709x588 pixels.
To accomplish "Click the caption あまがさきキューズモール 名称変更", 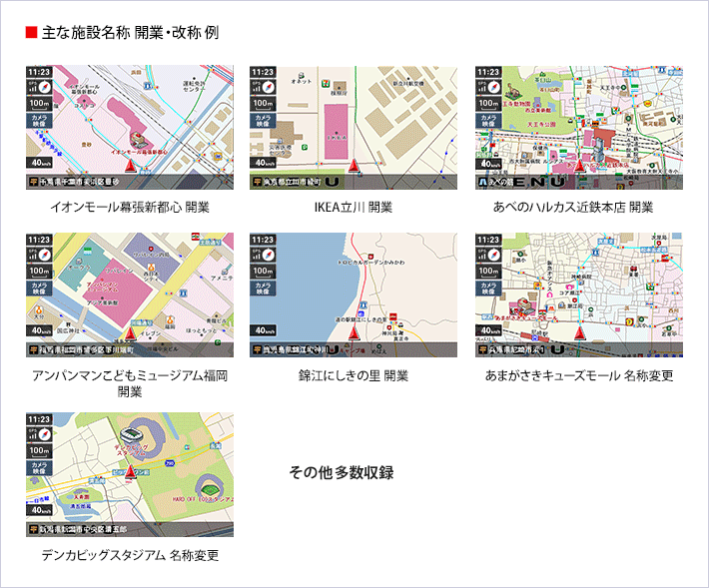I will pos(579,375).
